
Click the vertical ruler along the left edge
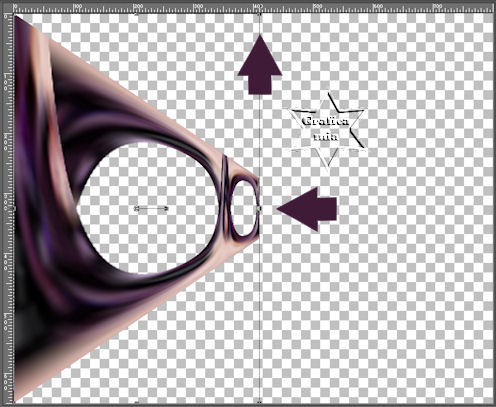click(7, 208)
